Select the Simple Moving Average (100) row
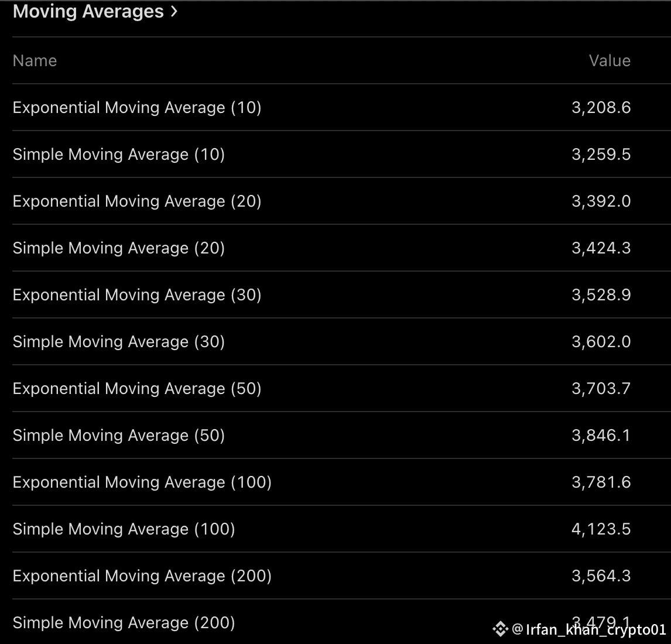 124,529
